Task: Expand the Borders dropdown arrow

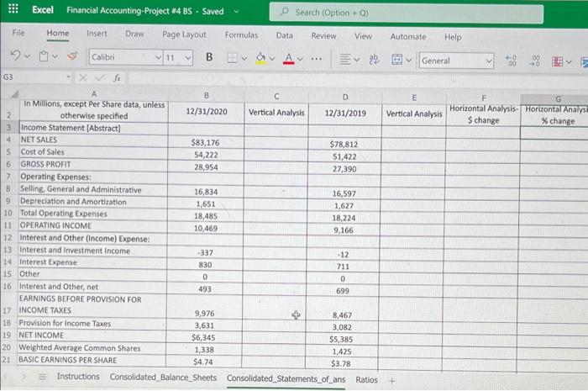Action: coord(244,59)
